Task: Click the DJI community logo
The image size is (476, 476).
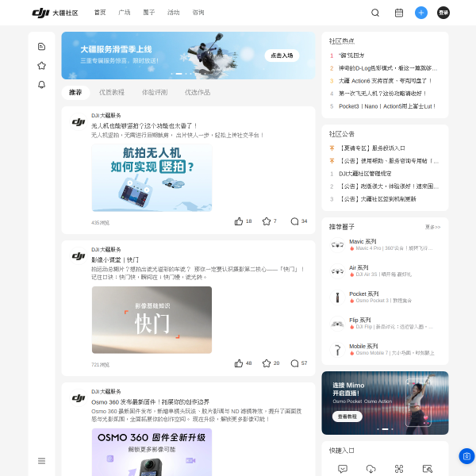Action: coord(55,13)
